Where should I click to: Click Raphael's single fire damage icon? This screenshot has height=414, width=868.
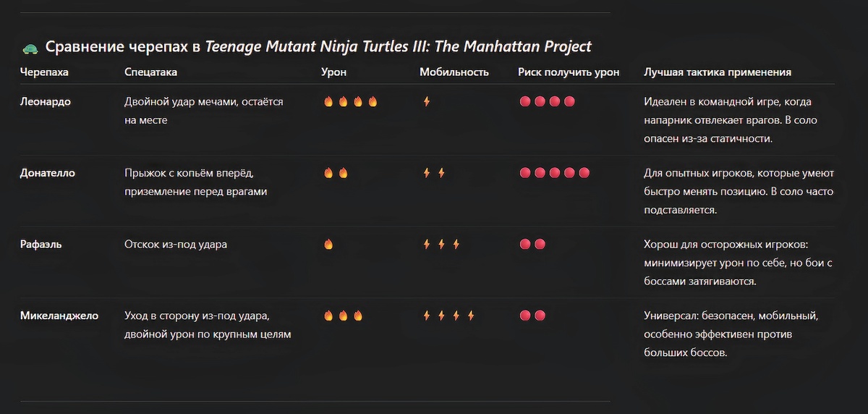coord(328,245)
